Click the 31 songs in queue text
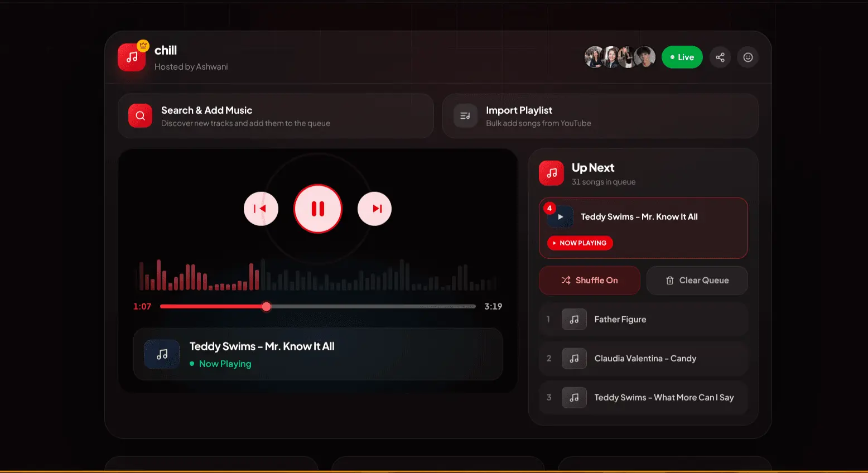 click(x=604, y=182)
